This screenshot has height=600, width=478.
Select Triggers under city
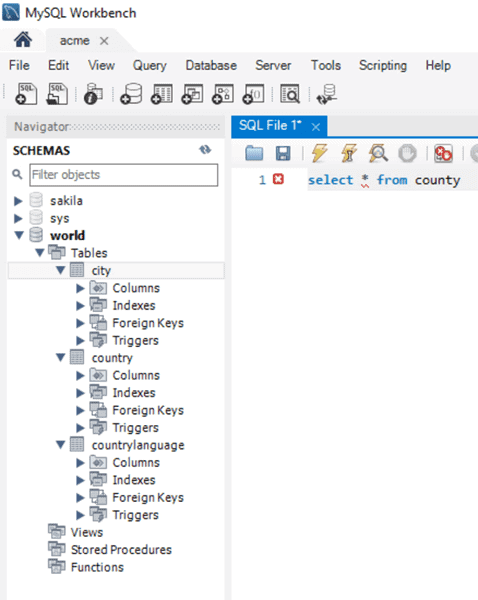click(135, 341)
